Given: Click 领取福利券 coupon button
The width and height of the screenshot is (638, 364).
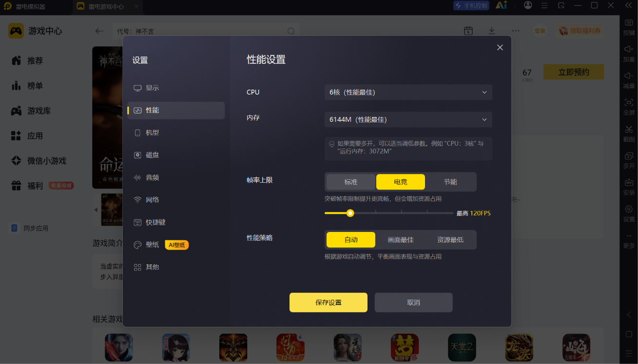Looking at the screenshot, I should [580, 31].
